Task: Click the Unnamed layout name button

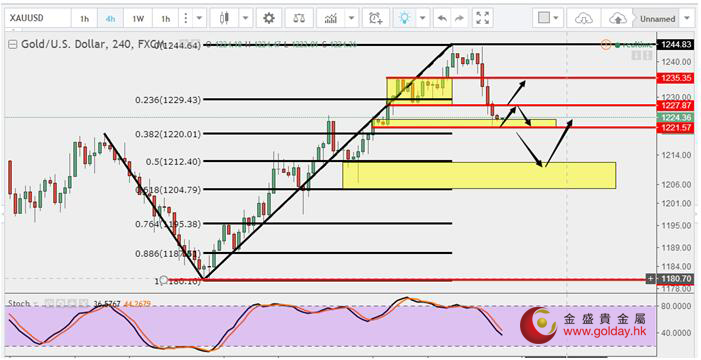Action: [657, 19]
